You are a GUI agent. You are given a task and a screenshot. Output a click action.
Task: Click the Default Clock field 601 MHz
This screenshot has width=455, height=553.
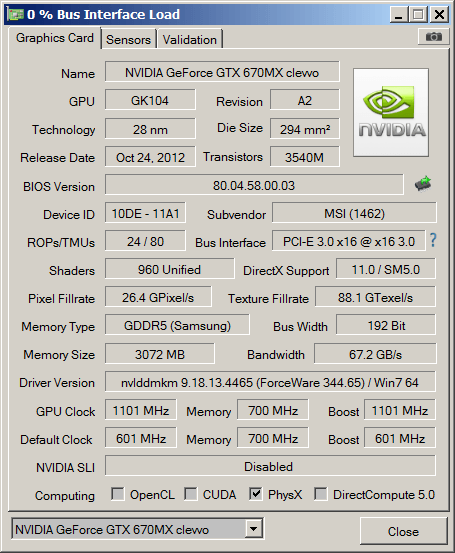pos(141,437)
